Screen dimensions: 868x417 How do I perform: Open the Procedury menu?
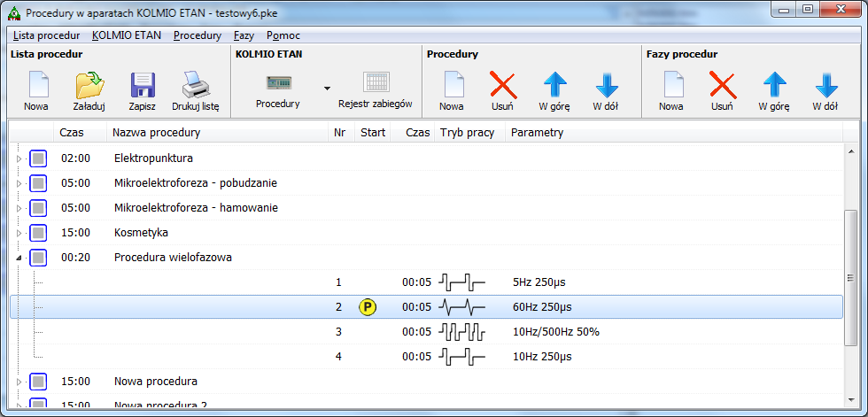(x=197, y=35)
